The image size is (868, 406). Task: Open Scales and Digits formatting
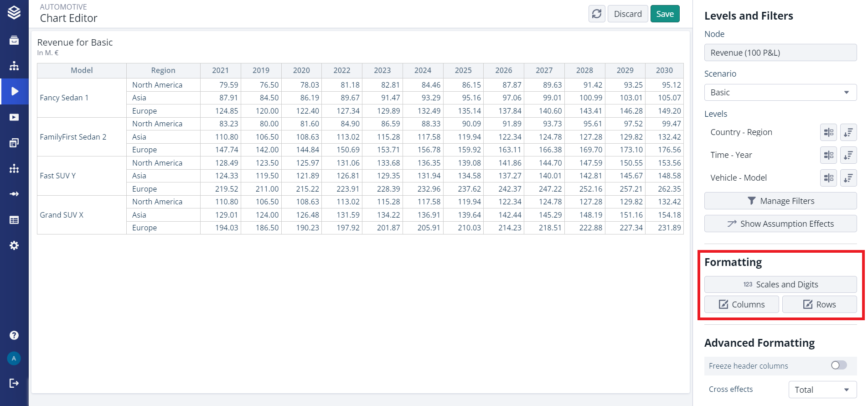pos(780,285)
